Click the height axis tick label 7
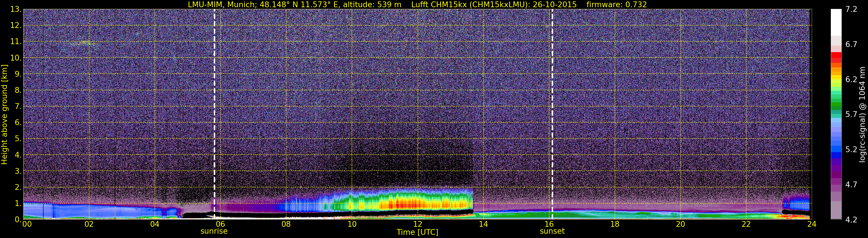 pos(18,106)
